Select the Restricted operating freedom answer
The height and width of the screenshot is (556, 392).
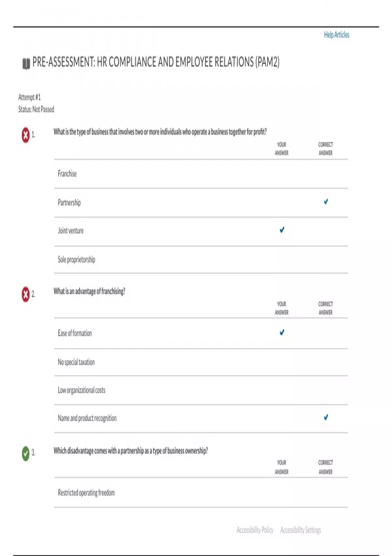pos(86,493)
